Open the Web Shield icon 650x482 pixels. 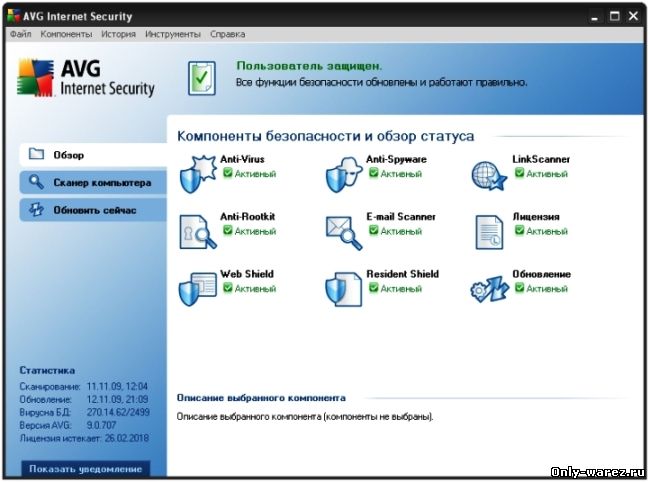(197, 288)
